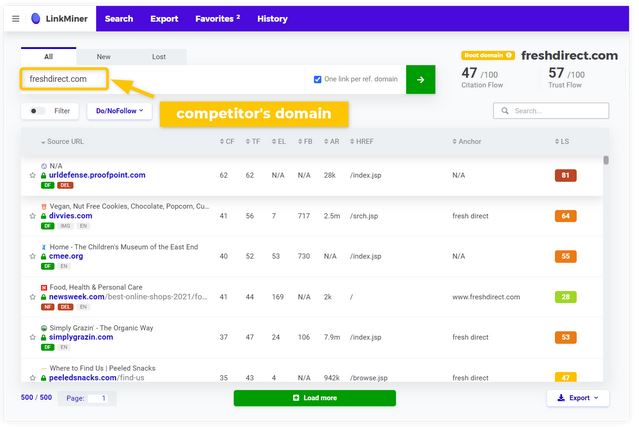Click IMG tag under divvies.com
Image resolution: width=639 pixels, height=427 pixels.
click(x=65, y=226)
